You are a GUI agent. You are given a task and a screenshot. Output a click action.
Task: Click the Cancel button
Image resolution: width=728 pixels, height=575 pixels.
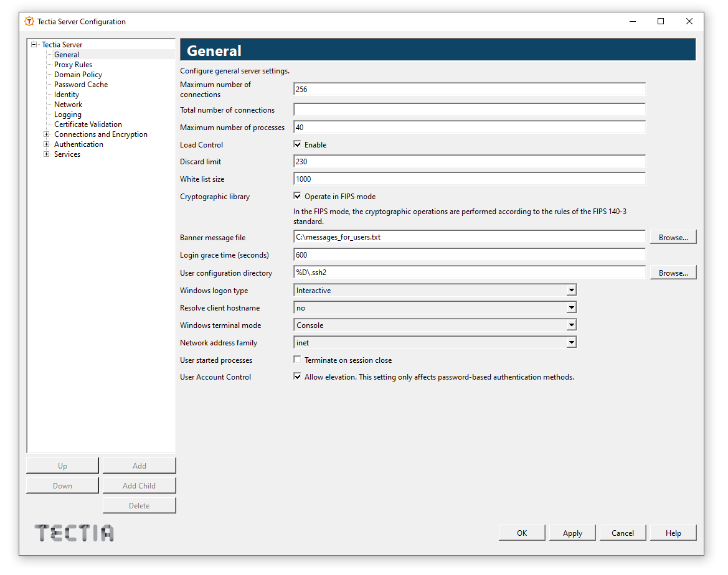click(x=623, y=533)
